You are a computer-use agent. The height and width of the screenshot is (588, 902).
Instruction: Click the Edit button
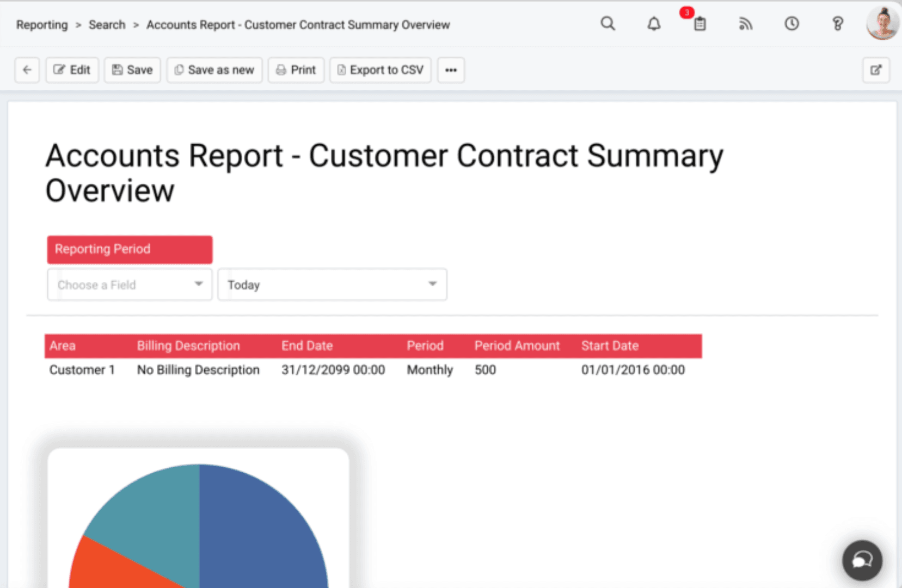tap(72, 70)
